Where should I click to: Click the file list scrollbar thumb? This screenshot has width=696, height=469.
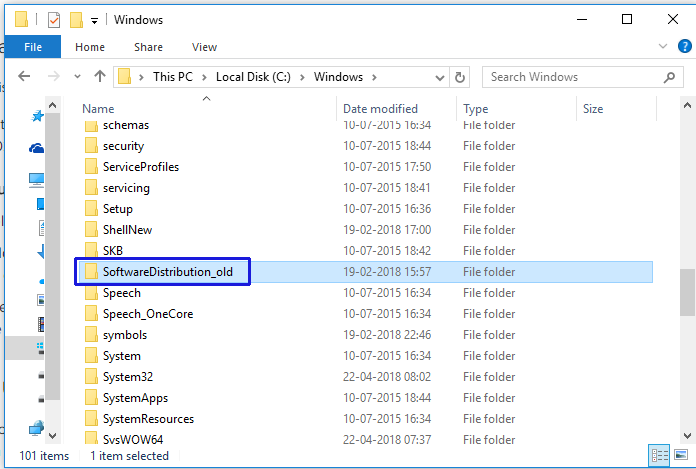[688, 292]
